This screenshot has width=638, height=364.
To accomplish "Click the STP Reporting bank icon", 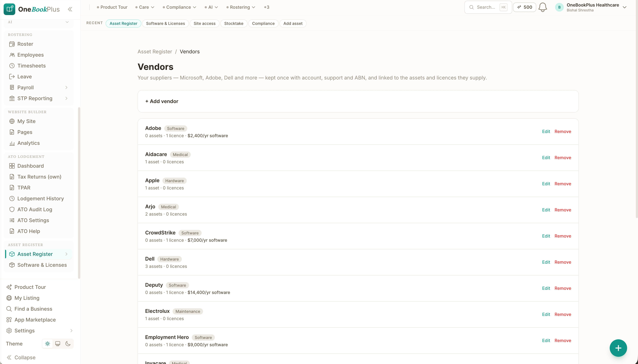I will [x=12, y=98].
